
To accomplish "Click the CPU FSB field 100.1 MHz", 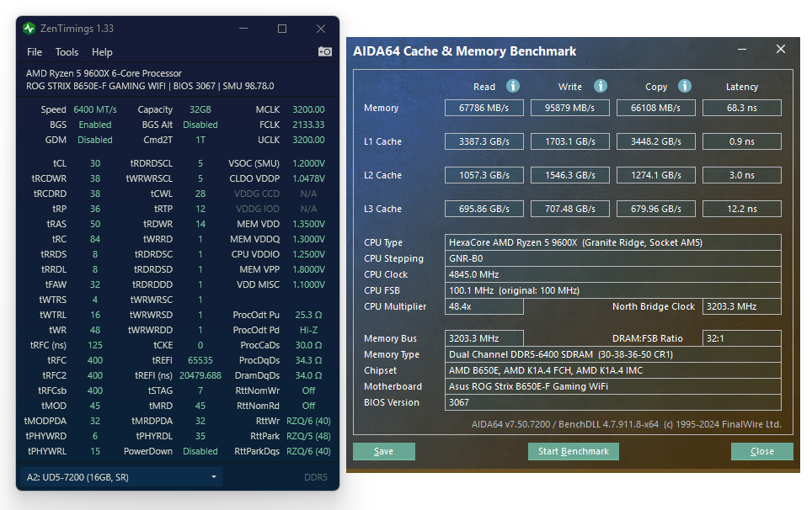I will coord(613,290).
